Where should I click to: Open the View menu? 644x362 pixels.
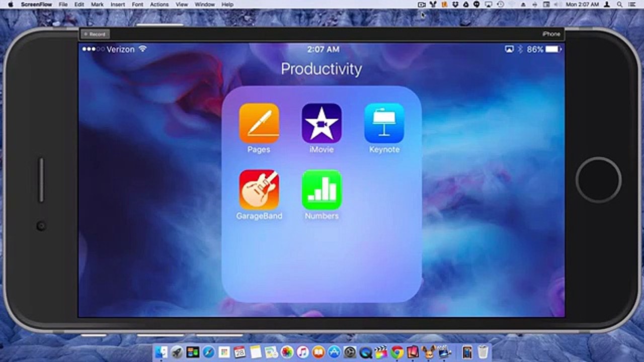(x=182, y=5)
